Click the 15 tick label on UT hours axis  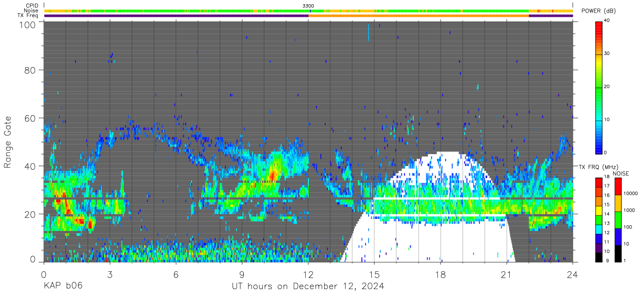(374, 274)
